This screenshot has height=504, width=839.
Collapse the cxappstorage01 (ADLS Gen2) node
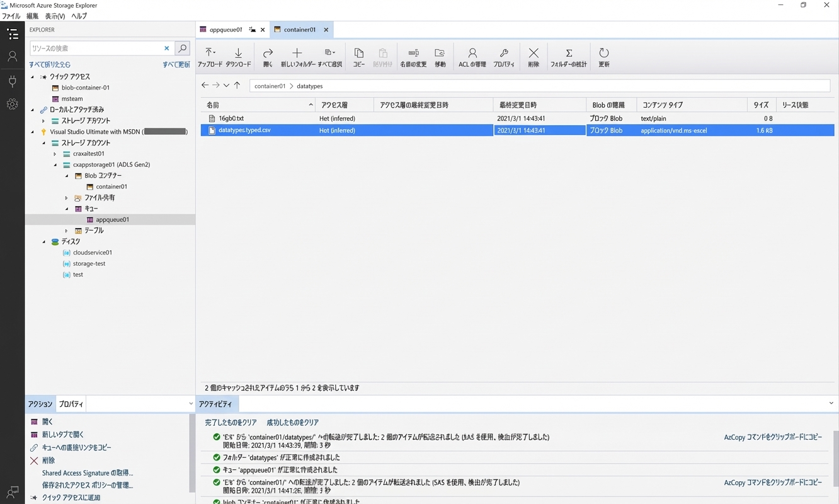[x=55, y=165]
